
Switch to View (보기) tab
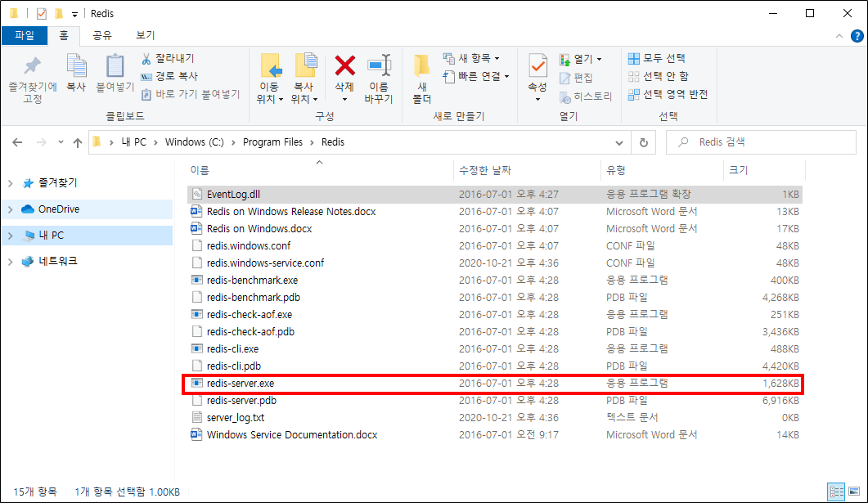pos(145,35)
